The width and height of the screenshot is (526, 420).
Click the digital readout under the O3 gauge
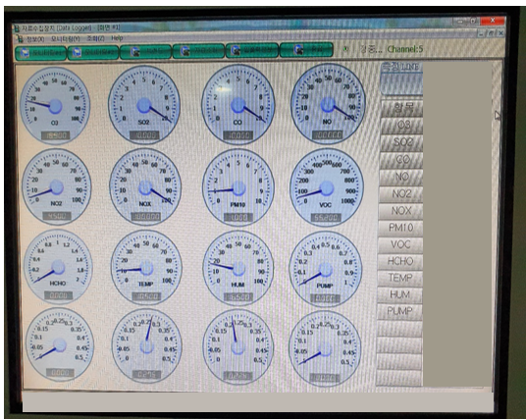55,135
